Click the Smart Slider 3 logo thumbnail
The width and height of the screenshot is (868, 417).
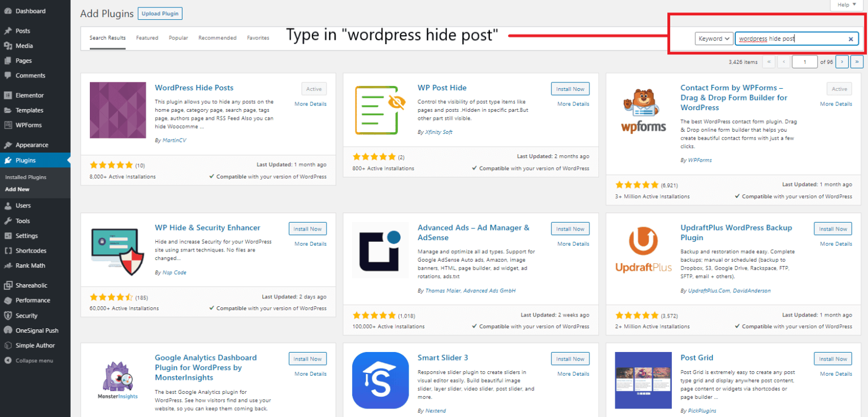(x=380, y=380)
